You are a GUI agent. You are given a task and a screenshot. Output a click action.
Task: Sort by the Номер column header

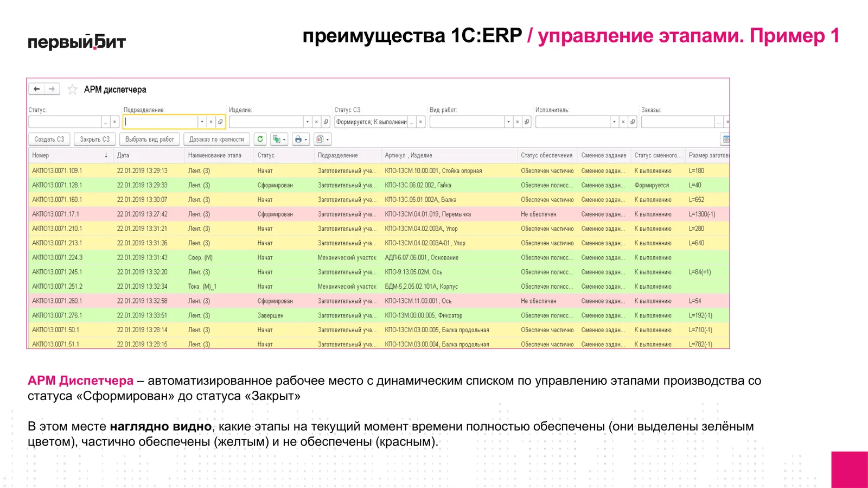[71, 155]
